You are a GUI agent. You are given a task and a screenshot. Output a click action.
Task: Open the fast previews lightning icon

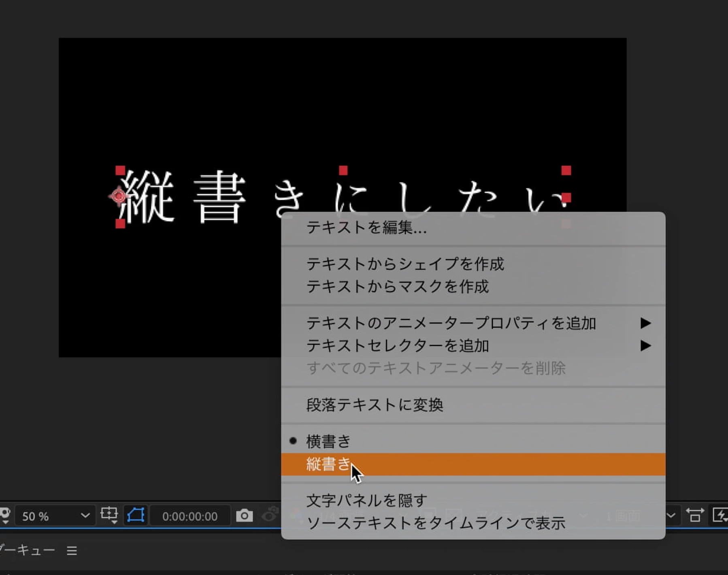[720, 515]
